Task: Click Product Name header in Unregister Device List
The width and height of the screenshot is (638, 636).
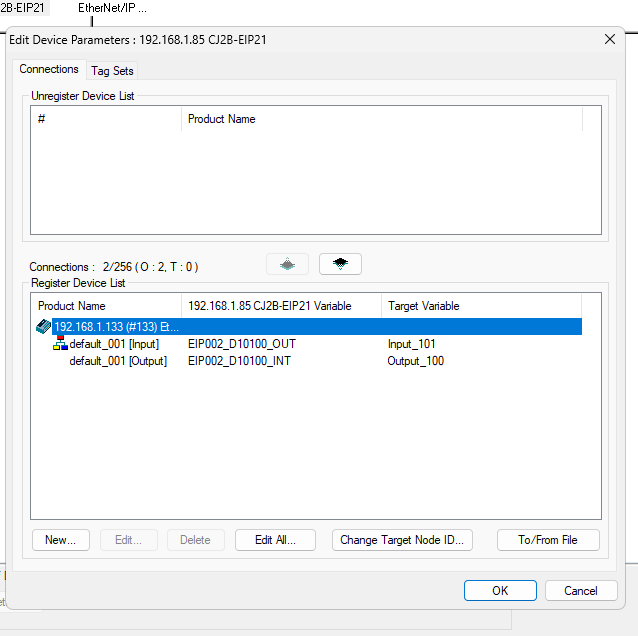Action: pyautogui.click(x=382, y=119)
